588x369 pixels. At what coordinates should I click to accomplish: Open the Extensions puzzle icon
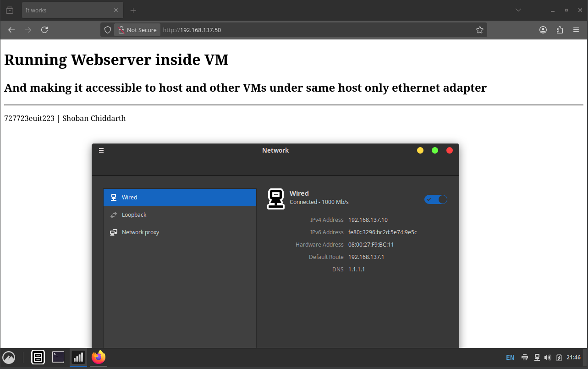click(560, 30)
